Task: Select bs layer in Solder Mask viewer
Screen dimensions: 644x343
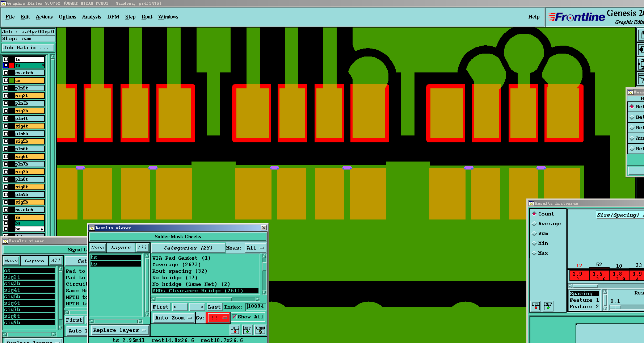Action: pos(115,264)
